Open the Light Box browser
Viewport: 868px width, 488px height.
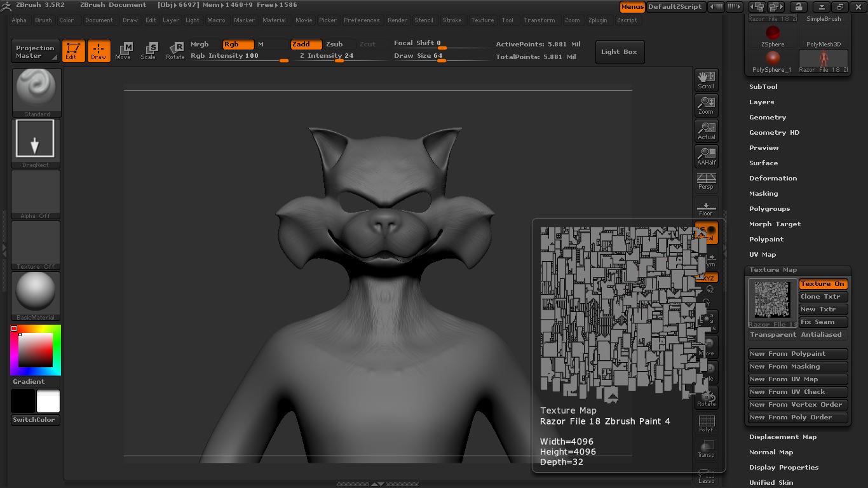[x=619, y=52]
